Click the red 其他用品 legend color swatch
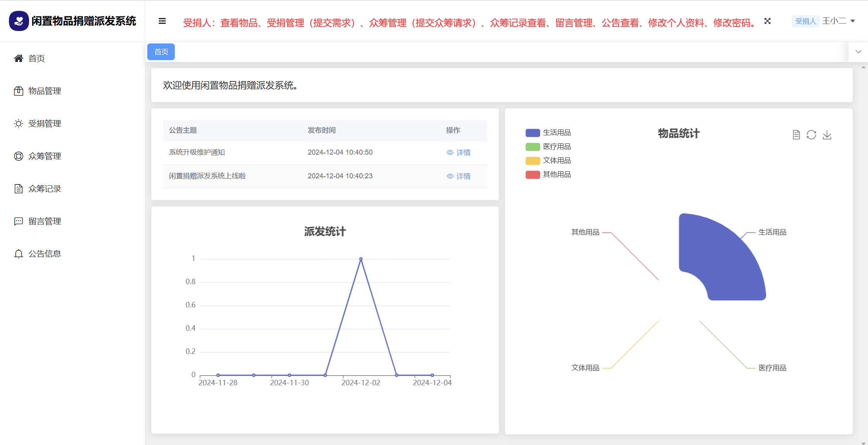 point(532,174)
